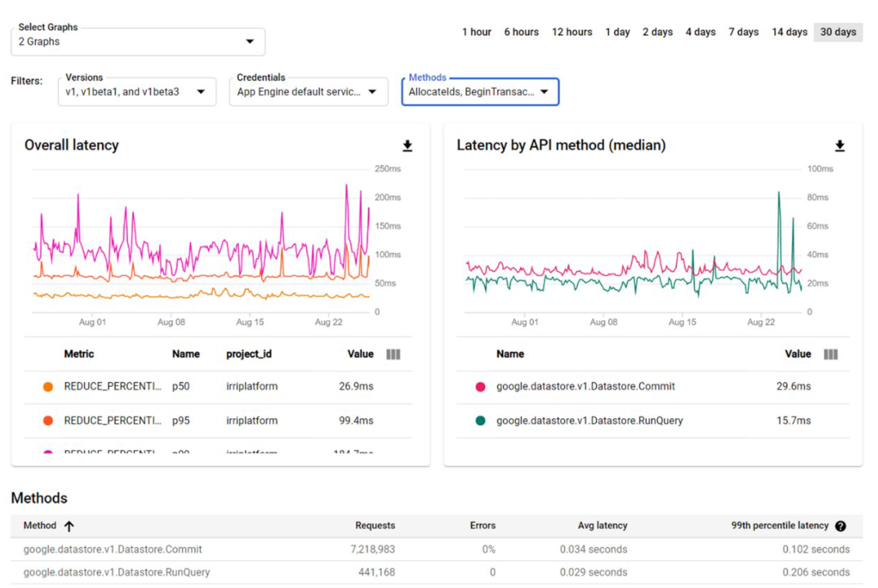This screenshot has width=878, height=588.
Task: Open google.datastore.v1.Datastore.RunQuery method row
Action: (x=117, y=572)
